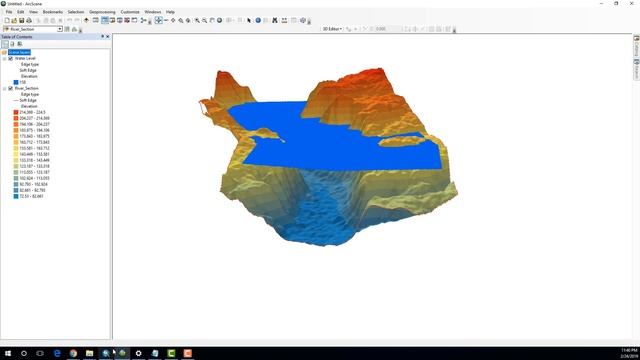Open the Selection menu

pyautogui.click(x=76, y=12)
